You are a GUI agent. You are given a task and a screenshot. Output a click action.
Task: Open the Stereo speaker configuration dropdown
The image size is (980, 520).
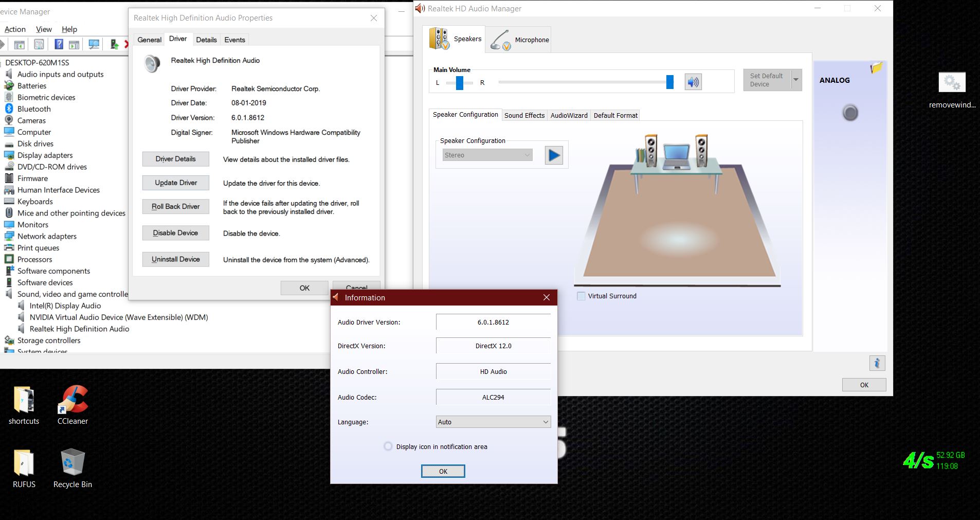[x=487, y=155]
